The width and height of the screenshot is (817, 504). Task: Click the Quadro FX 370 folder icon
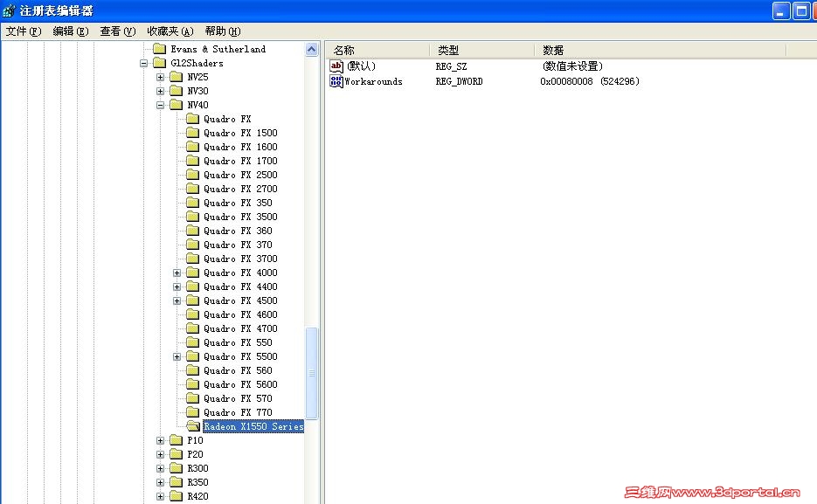pos(193,245)
